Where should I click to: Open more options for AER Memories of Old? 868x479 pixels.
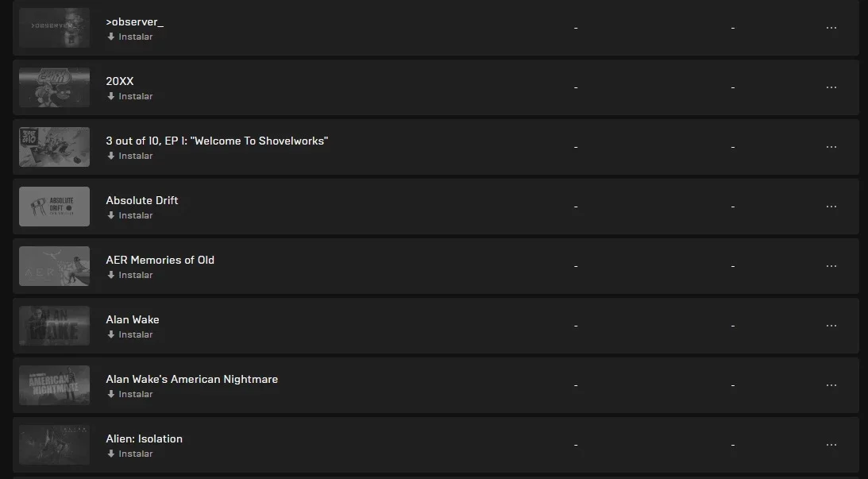(x=831, y=266)
